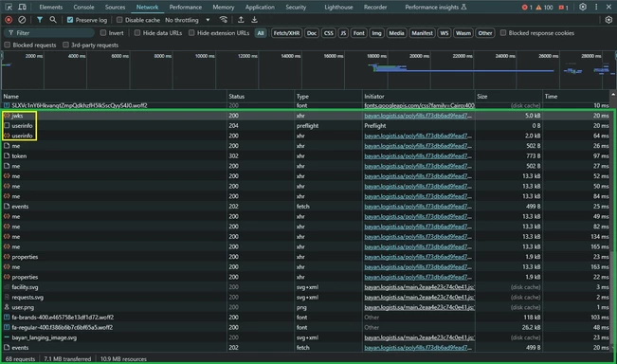Image resolution: width=617 pixels, height=364 pixels.
Task: Filter requests by Wasm type
Action: pos(463,33)
